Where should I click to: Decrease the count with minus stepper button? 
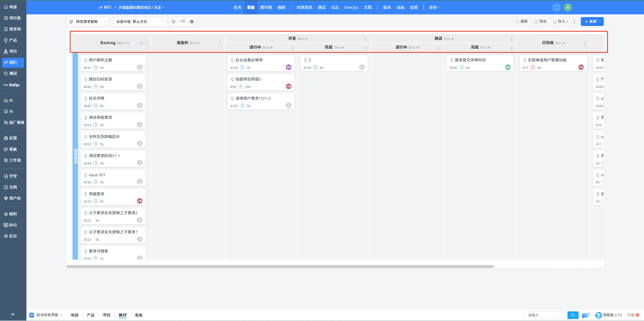tap(174, 22)
